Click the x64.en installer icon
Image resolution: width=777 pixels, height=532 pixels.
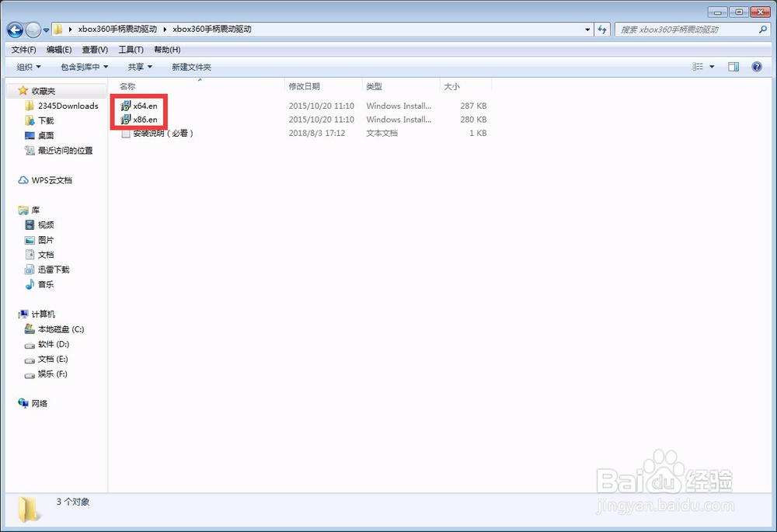tap(126, 106)
